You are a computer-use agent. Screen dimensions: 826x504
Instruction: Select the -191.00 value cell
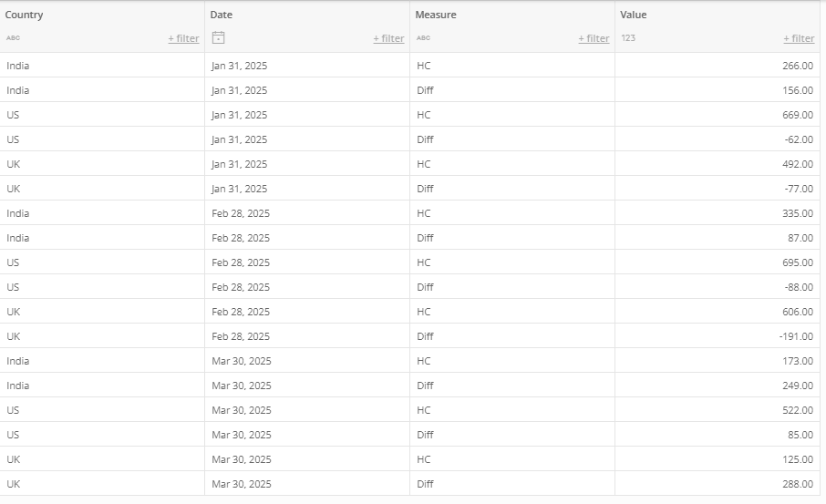717,336
